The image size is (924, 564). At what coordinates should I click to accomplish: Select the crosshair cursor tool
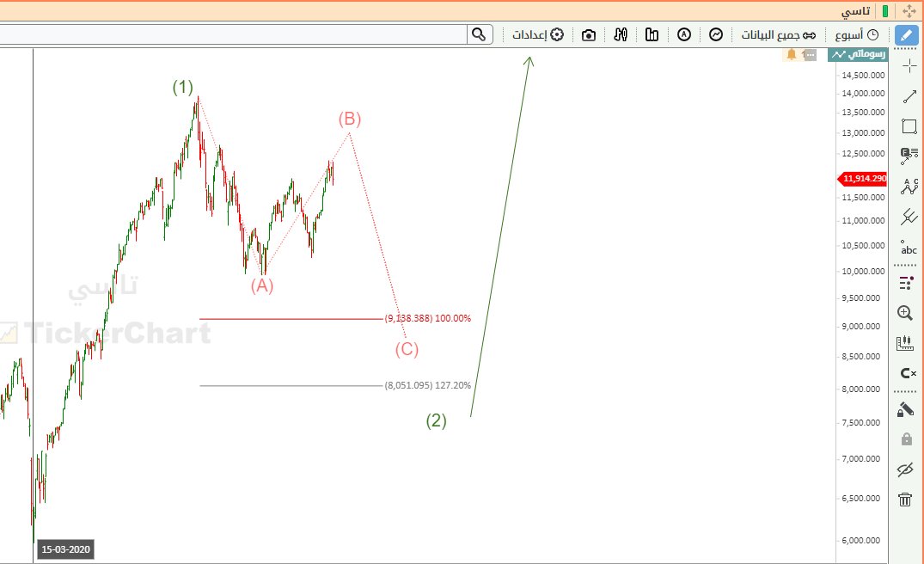point(909,66)
